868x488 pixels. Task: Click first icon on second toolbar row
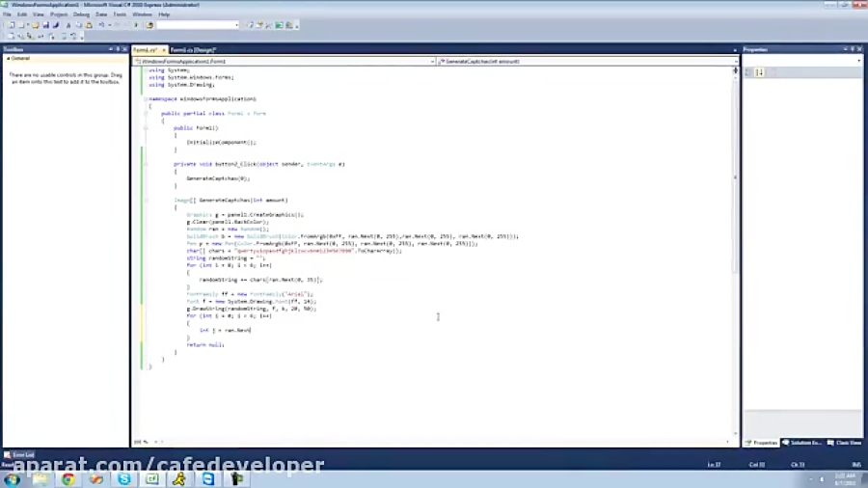coord(10,36)
